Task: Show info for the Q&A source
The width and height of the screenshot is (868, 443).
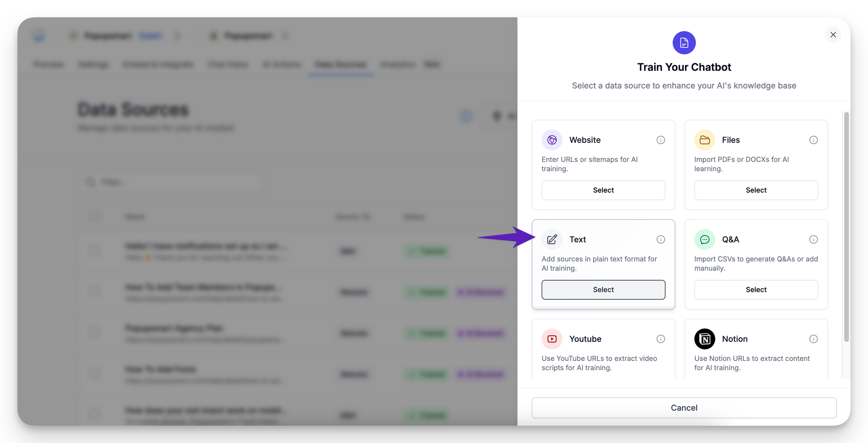Action: tap(813, 240)
